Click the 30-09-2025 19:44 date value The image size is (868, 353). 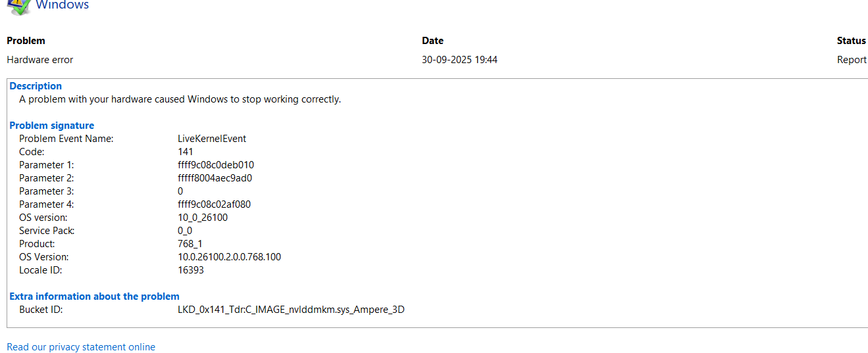point(459,60)
